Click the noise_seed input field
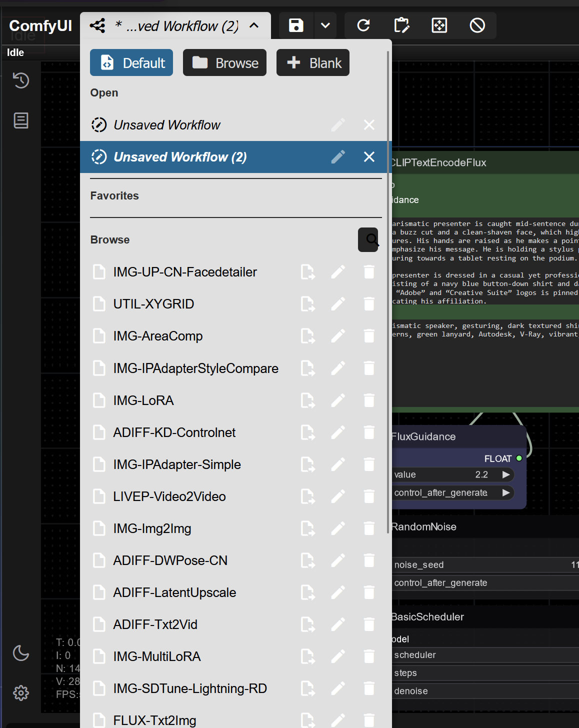Screen dimensions: 579x728 point(475,564)
